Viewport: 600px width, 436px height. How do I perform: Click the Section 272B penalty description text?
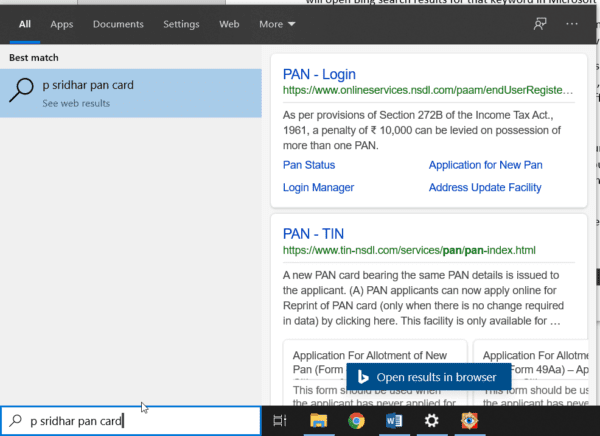click(x=422, y=130)
